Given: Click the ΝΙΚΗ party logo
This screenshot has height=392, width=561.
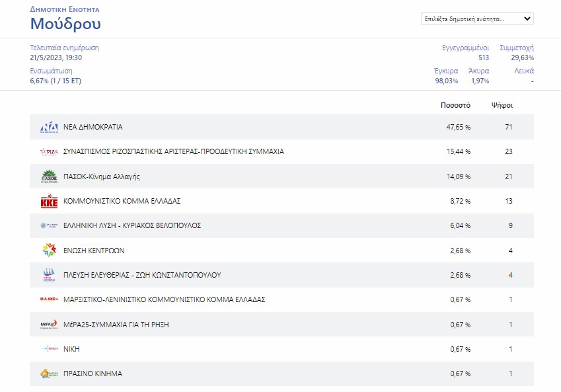Looking at the screenshot, I should pos(49,349).
